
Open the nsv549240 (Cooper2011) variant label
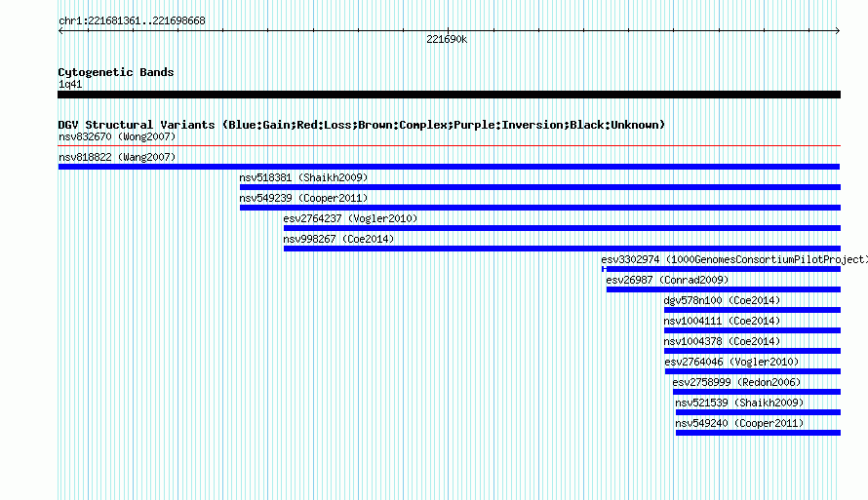739,423
